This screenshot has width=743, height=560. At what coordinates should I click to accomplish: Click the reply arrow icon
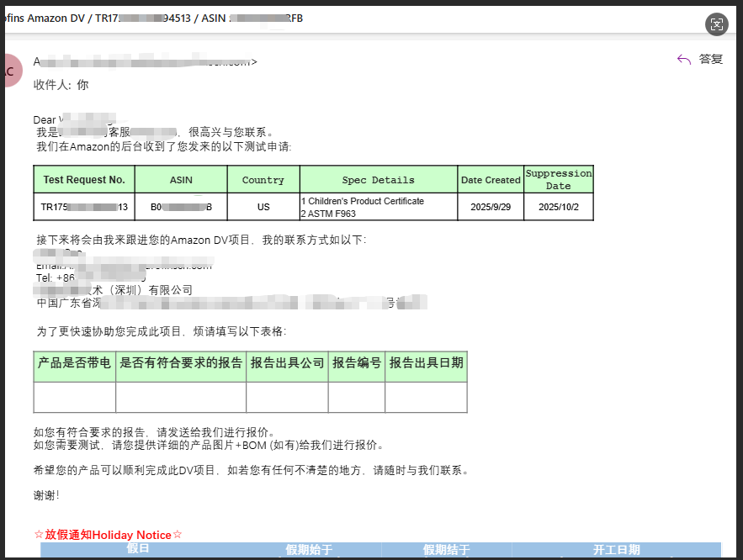tap(683, 60)
